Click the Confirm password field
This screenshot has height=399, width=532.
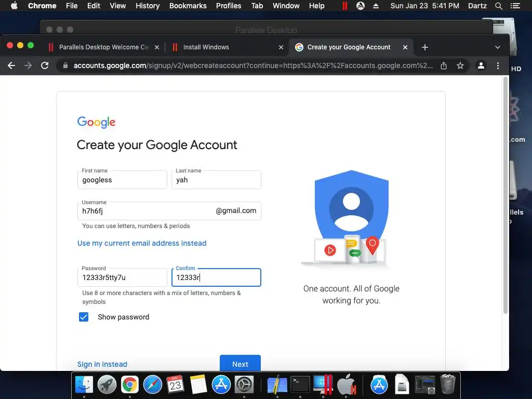click(216, 277)
